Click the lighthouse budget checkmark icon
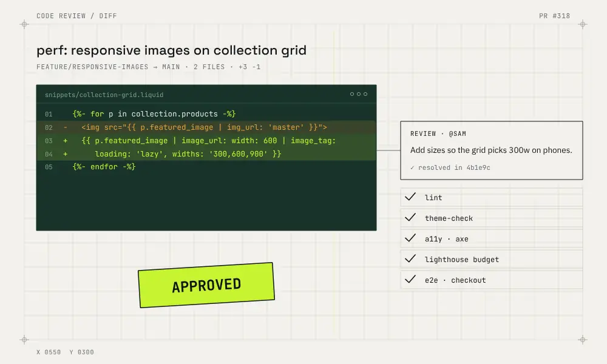The image size is (607, 364). (410, 259)
